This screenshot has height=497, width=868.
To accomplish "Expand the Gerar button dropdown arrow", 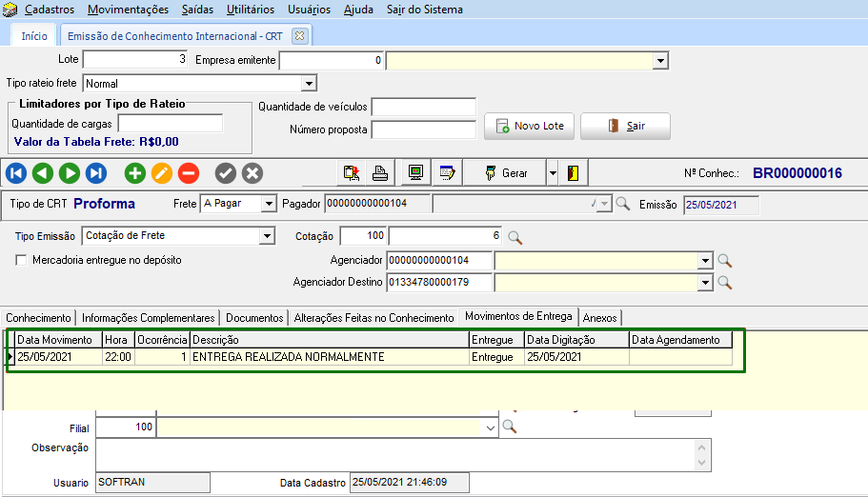I will pos(553,173).
